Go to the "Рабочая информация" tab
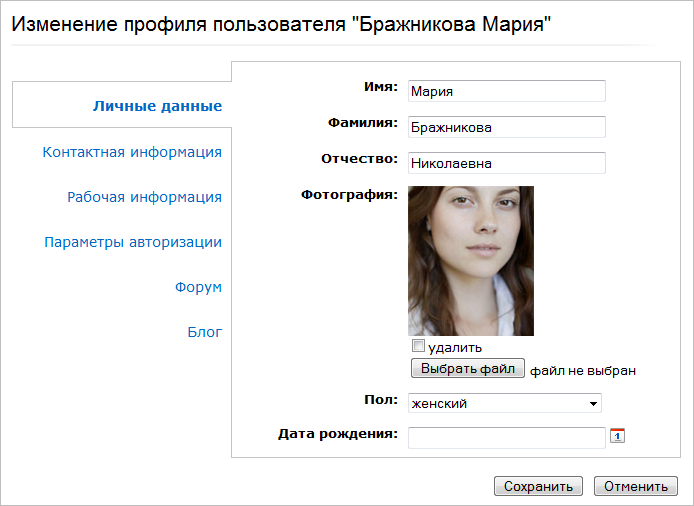This screenshot has height=506, width=694. (x=144, y=197)
